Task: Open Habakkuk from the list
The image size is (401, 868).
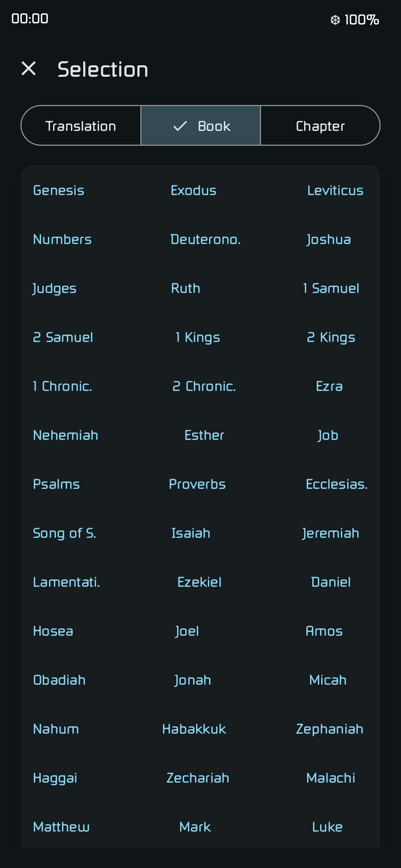Action: click(194, 729)
